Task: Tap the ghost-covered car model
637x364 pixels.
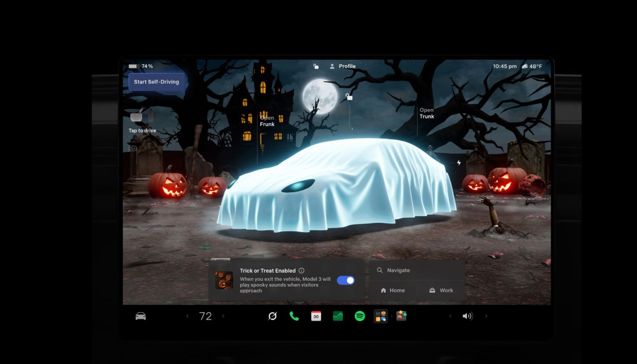Action: pyautogui.click(x=337, y=184)
